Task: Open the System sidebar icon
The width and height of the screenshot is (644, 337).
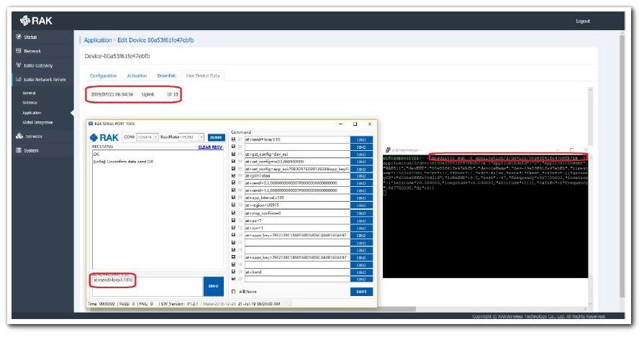Action: pyautogui.click(x=19, y=150)
